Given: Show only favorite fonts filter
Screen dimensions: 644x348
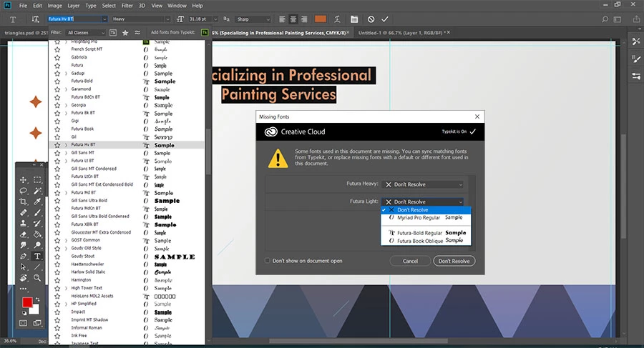Looking at the screenshot, I should (x=125, y=32).
